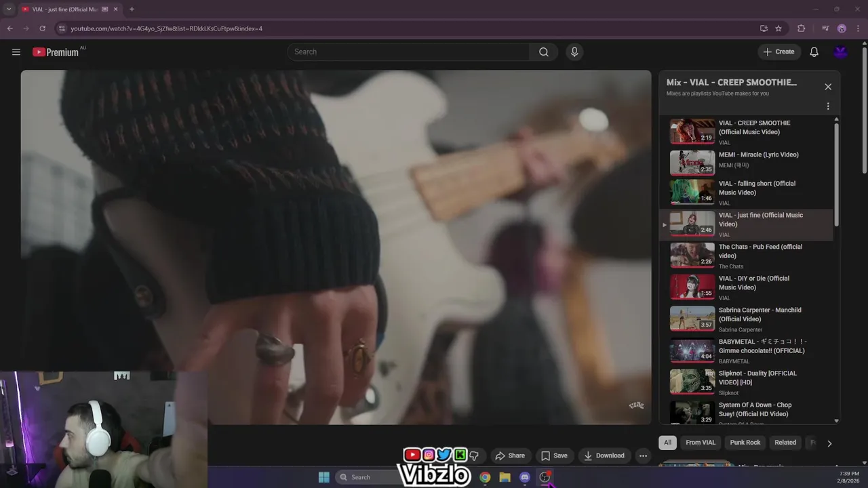Screen dimensions: 868x488
Task: Dislike the video with thumbs-down
Action: pos(474,455)
